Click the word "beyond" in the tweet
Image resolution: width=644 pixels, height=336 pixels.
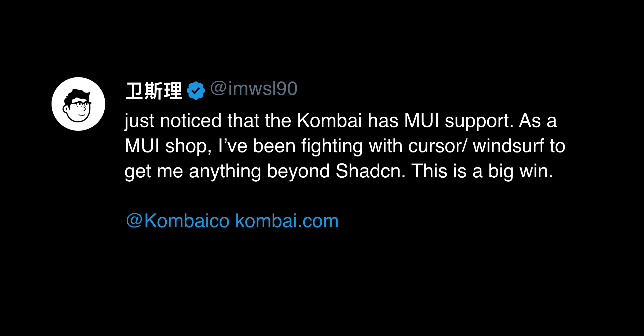pyautogui.click(x=298, y=171)
